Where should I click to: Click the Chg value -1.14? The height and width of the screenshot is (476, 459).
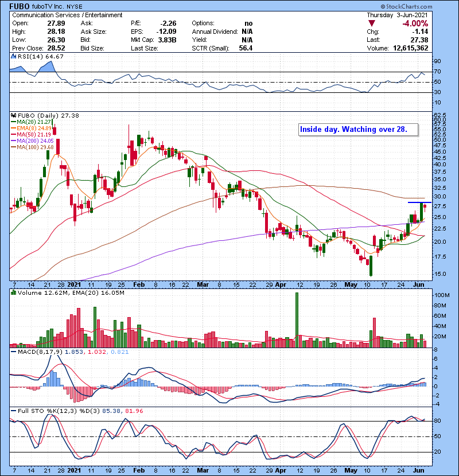coord(420,32)
